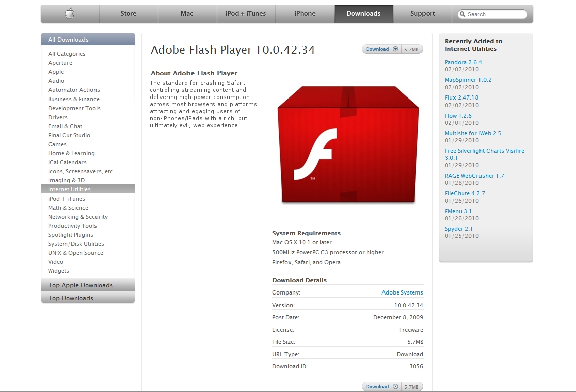Open the Home & Learning category
Image resolution: width=576 pixels, height=392 pixels.
pyautogui.click(x=72, y=153)
